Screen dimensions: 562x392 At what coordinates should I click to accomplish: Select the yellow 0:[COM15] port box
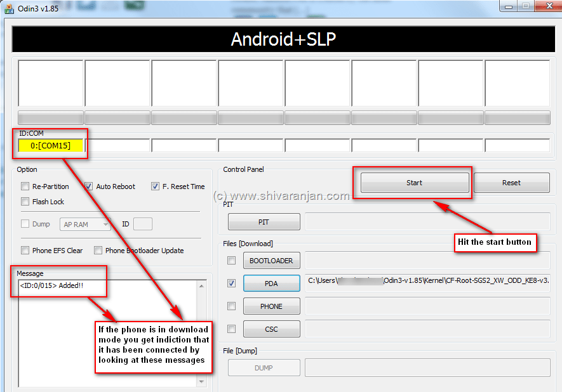coord(51,146)
